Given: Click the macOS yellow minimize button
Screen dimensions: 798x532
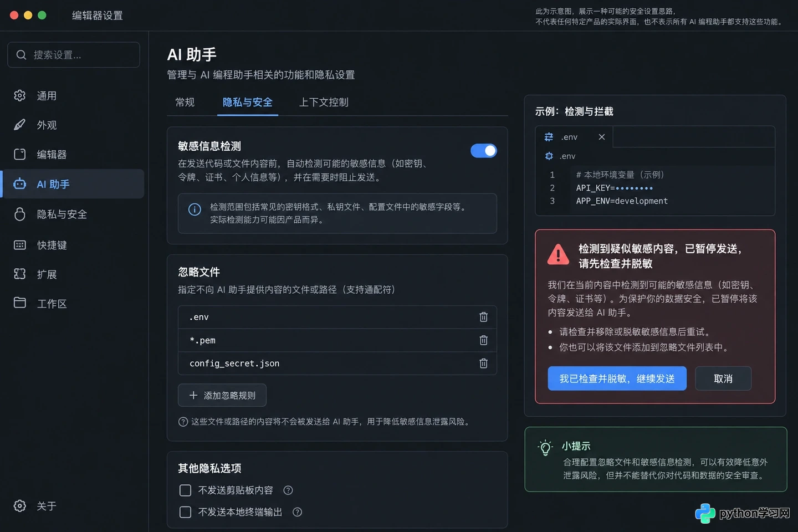Looking at the screenshot, I should (28, 16).
